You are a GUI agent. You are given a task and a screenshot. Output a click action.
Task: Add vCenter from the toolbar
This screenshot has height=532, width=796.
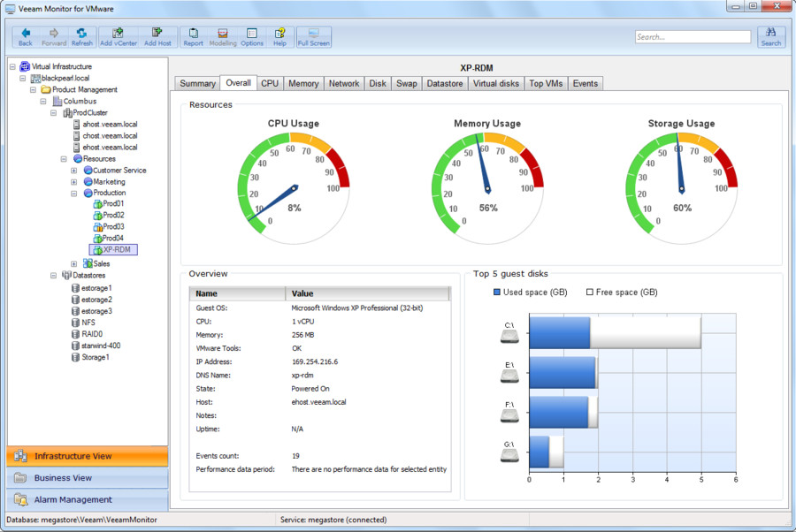click(x=119, y=37)
